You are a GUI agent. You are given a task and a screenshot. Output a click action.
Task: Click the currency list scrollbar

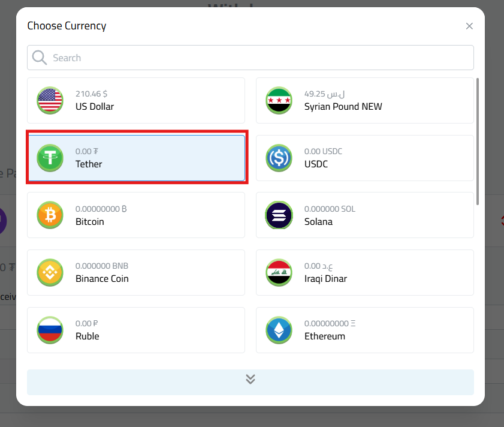pos(478,142)
